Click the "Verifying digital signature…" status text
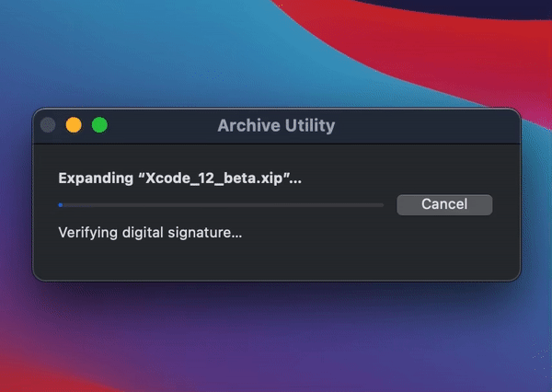 pyautogui.click(x=150, y=233)
